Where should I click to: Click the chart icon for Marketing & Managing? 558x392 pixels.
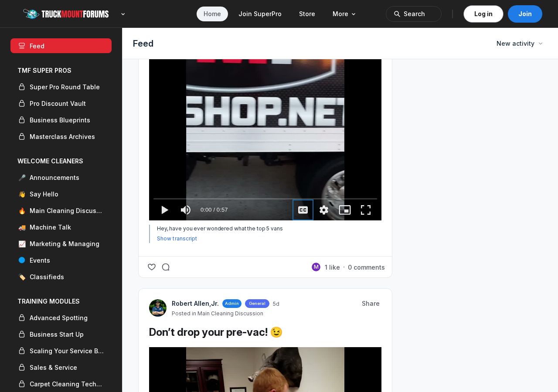pyautogui.click(x=22, y=244)
